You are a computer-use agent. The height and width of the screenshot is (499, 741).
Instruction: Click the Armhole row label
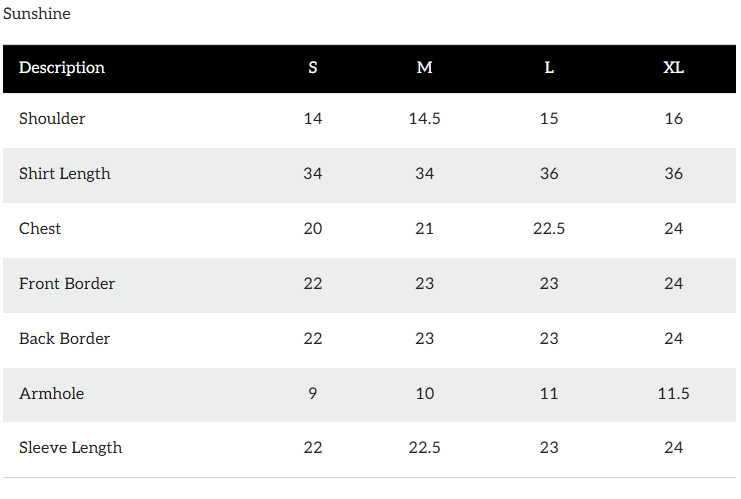pos(51,394)
